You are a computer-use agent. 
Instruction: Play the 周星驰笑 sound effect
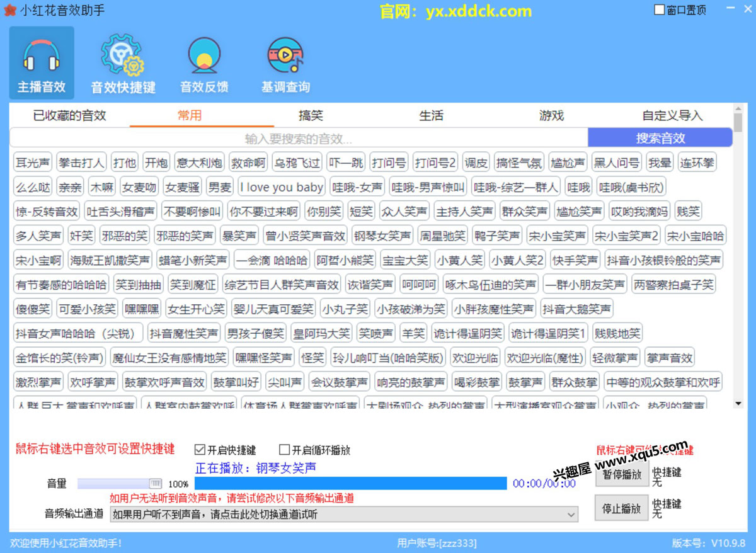coord(442,236)
